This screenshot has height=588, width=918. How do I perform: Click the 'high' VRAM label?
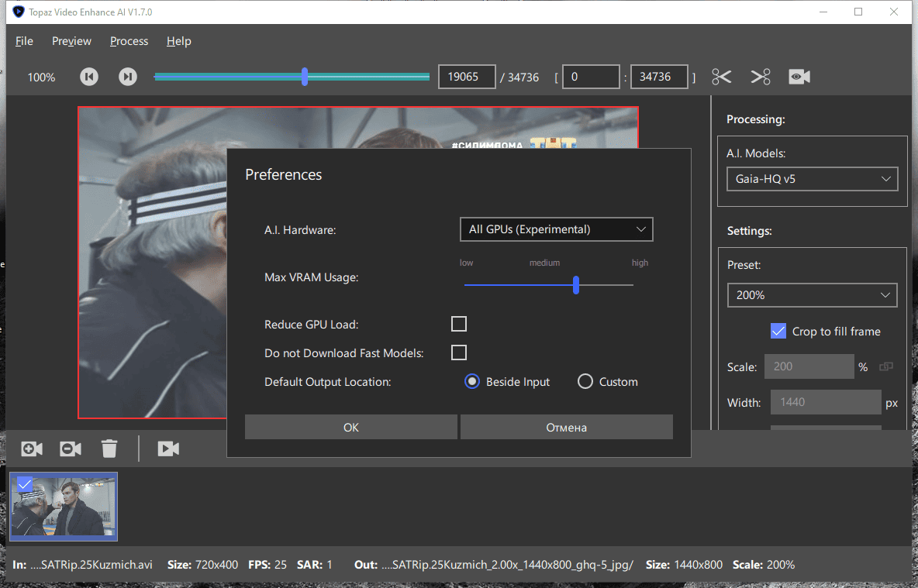click(x=640, y=263)
